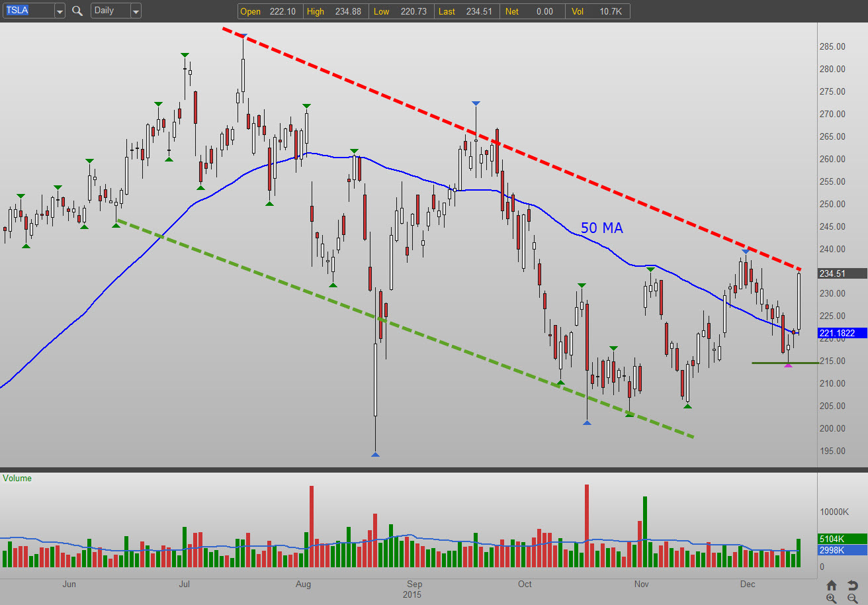Click the Nov label on time axis
The height and width of the screenshot is (605, 868).
coord(641,584)
